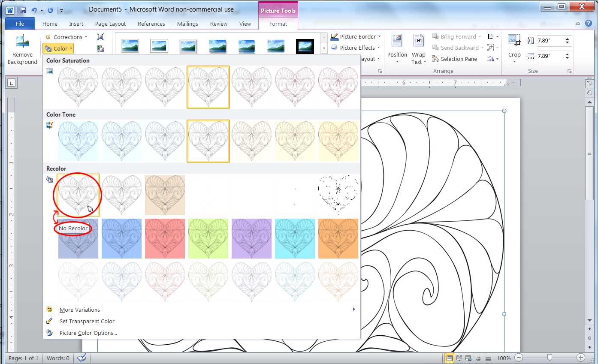Select the Compress Pictures icon
This screenshot has width=598, height=364.
tap(100, 37)
